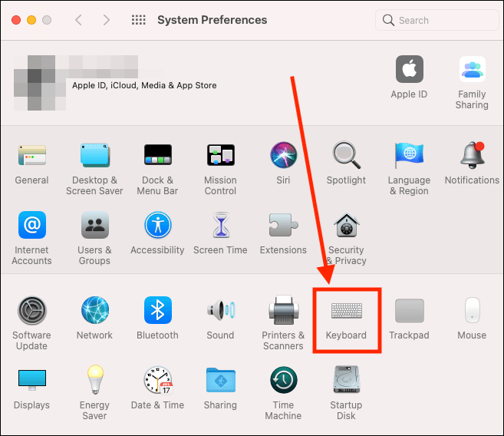Minimize the System Preferences window
Viewport: 504px width, 436px height.
(x=31, y=20)
